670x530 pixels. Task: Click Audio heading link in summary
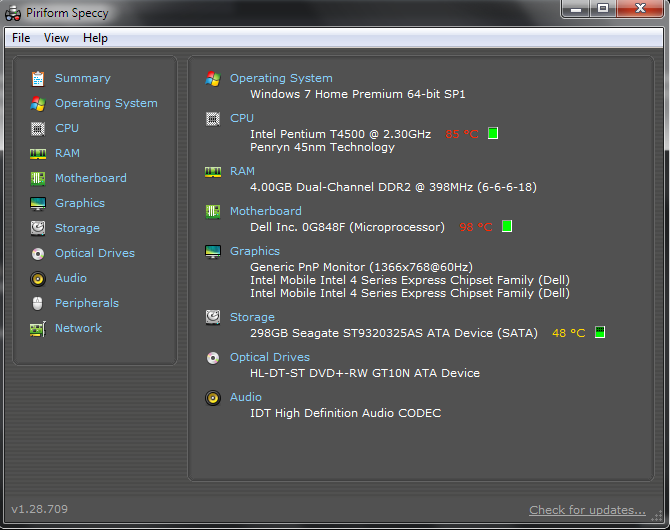tap(246, 397)
